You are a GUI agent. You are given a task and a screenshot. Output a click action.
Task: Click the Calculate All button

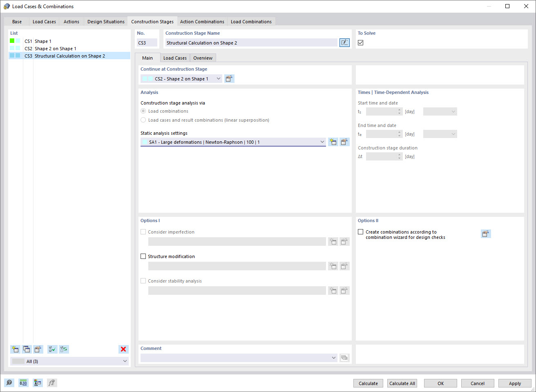[402, 383]
